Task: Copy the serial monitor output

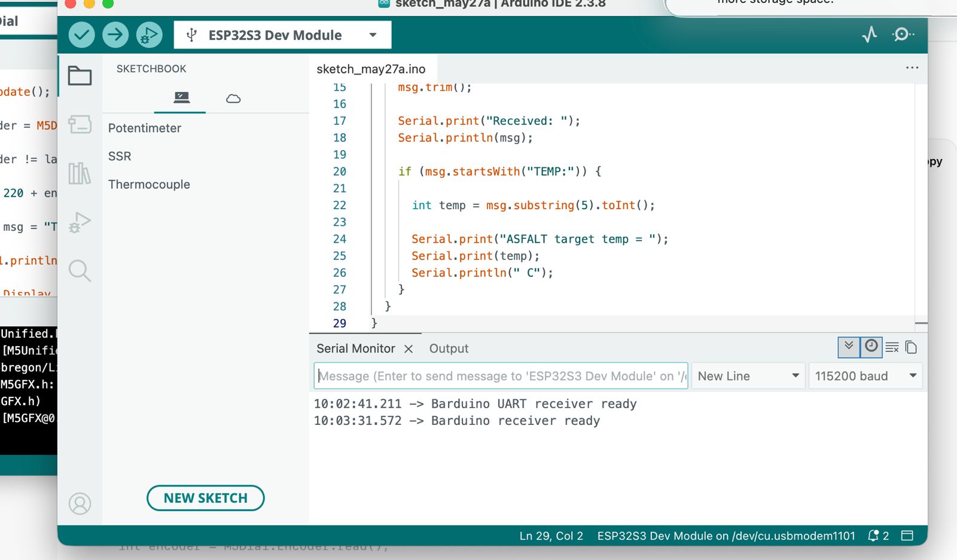Action: [x=911, y=347]
